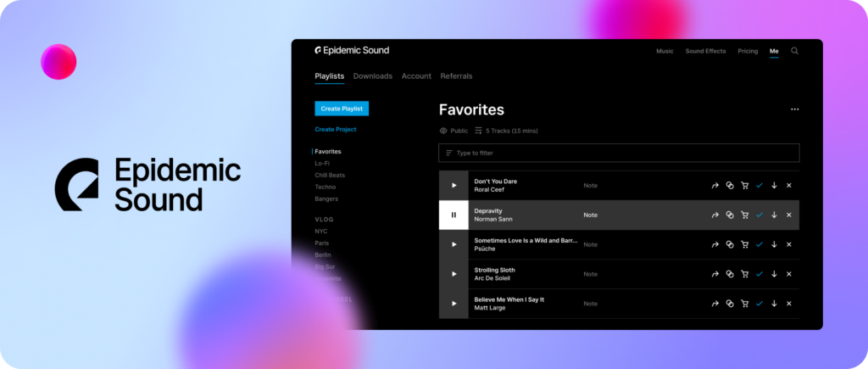Share the Matt Large track
Image resolution: width=868 pixels, height=369 pixels.
coord(715,304)
